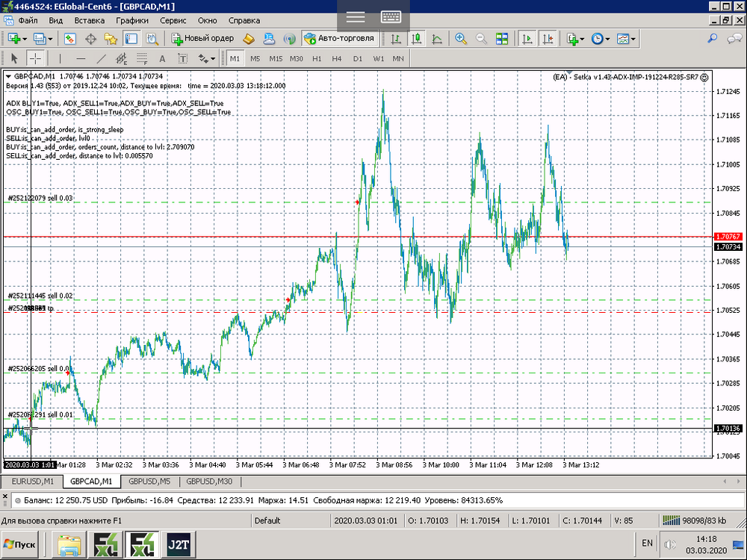Expand the templates dropdown arrow
Screen dimensions: 747x560
(633, 39)
